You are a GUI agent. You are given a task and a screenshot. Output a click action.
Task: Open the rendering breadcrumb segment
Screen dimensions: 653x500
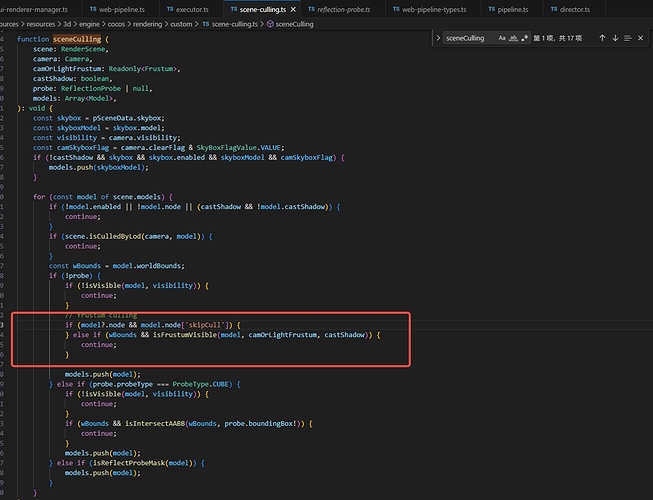click(147, 24)
